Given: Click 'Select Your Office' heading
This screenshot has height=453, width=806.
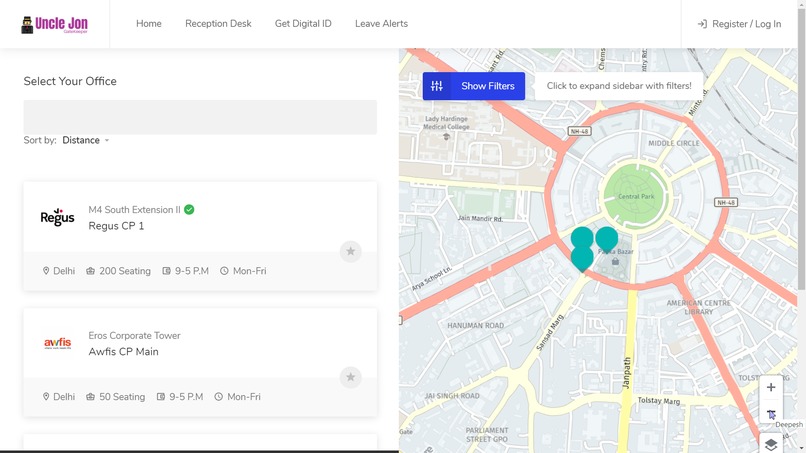Looking at the screenshot, I should tap(70, 81).
